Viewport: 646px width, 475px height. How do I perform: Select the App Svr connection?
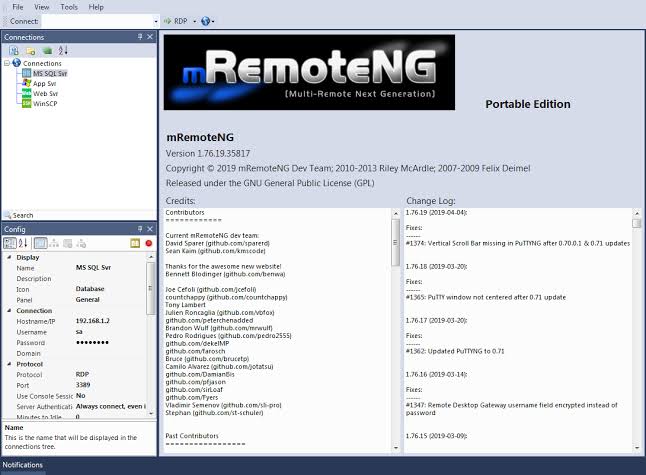44,83
